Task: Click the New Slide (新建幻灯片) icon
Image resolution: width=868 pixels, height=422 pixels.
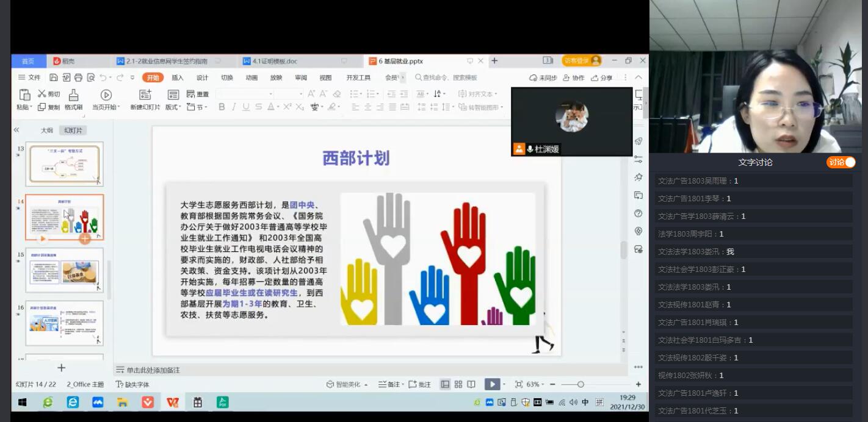Action: pos(145,95)
